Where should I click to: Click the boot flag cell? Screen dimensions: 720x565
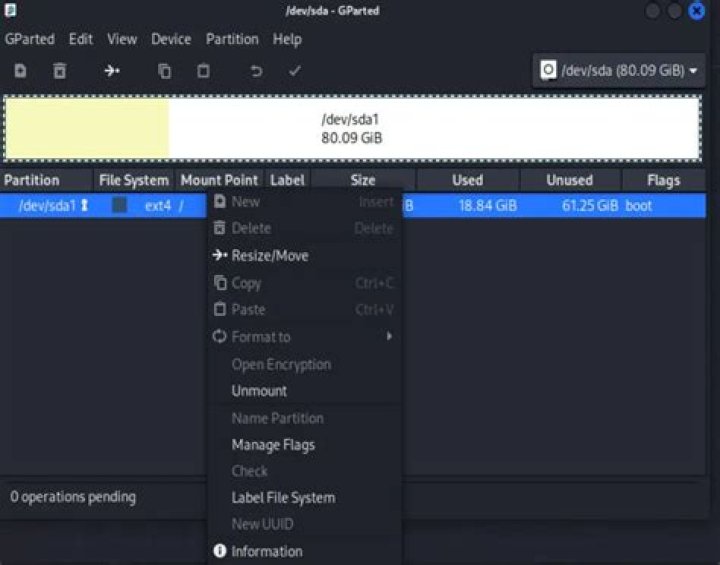click(x=638, y=205)
